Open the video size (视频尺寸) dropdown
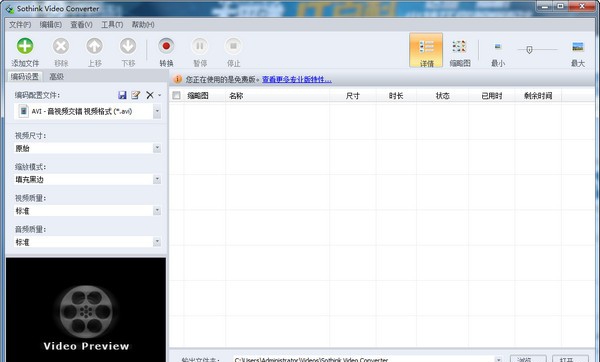 point(157,148)
